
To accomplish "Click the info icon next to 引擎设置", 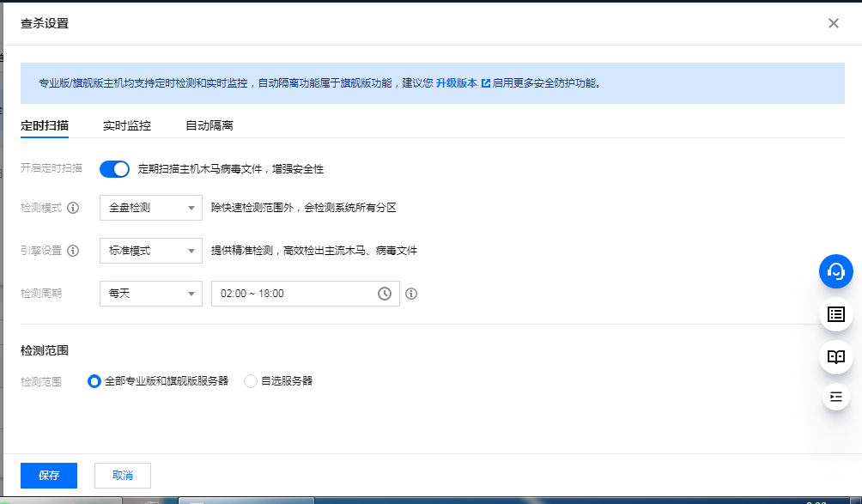I will (x=73, y=251).
